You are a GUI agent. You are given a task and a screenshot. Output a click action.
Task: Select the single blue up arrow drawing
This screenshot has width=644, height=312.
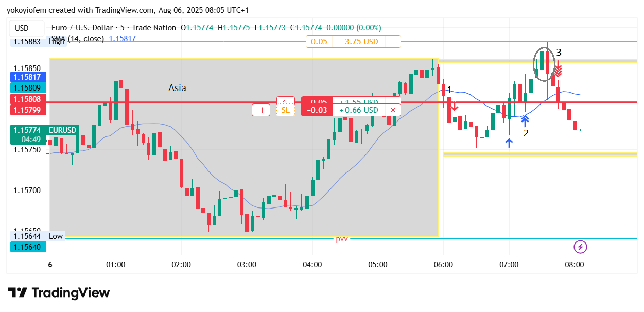(x=509, y=143)
